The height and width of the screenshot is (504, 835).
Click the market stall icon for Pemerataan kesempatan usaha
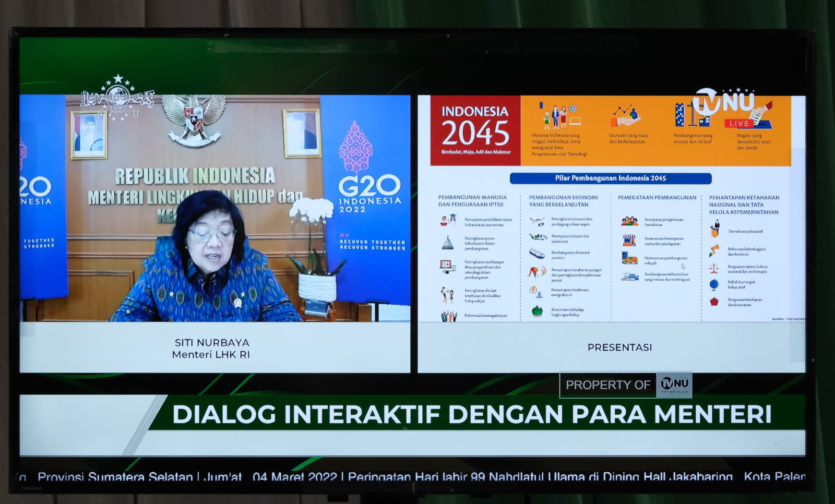629,241
